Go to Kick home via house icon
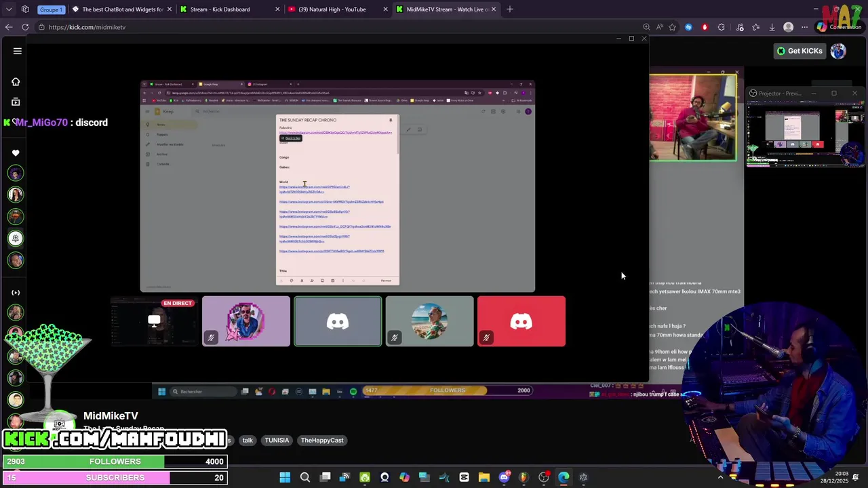868x488 pixels. pyautogui.click(x=16, y=82)
